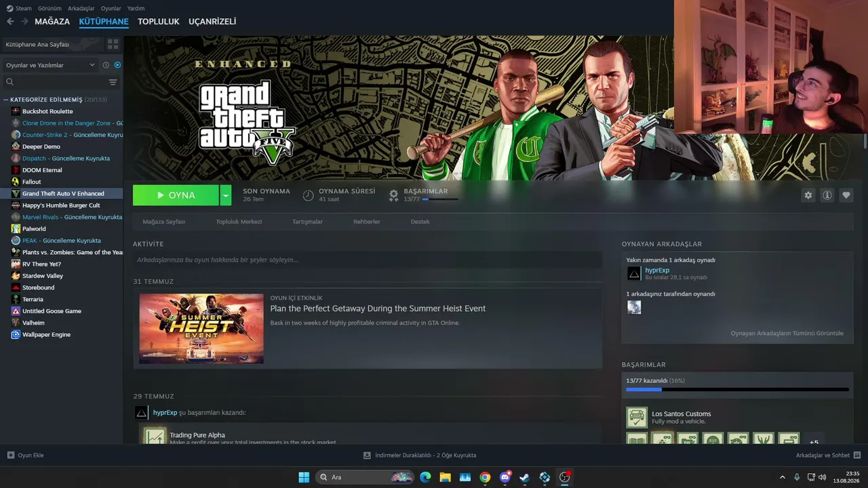The image size is (868, 488).
Task: Open File Explorer from the taskbar
Action: 445,477
